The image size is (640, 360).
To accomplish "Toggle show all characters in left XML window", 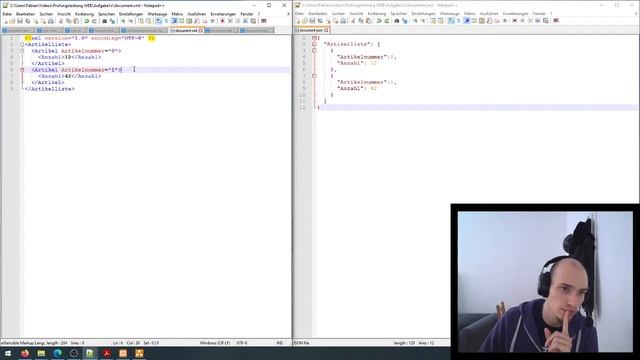I will coord(167,21).
